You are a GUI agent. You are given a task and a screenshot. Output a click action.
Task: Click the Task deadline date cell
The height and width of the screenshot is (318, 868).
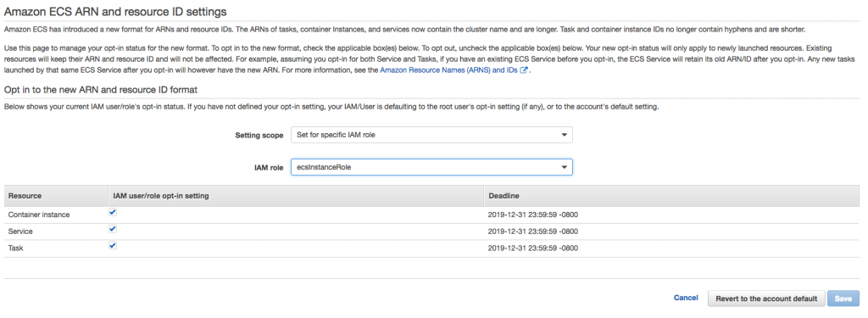[533, 248]
